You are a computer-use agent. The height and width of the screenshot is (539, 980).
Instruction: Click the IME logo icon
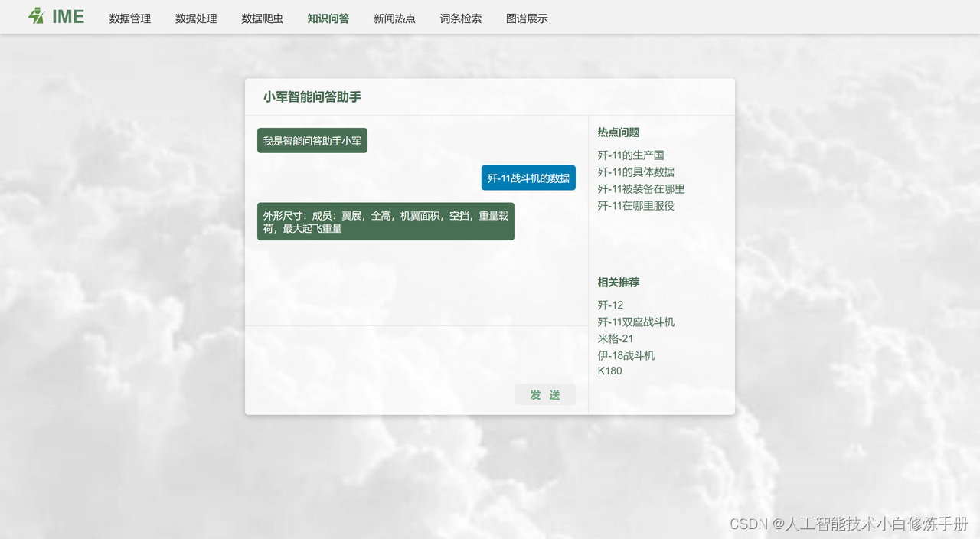37,16
